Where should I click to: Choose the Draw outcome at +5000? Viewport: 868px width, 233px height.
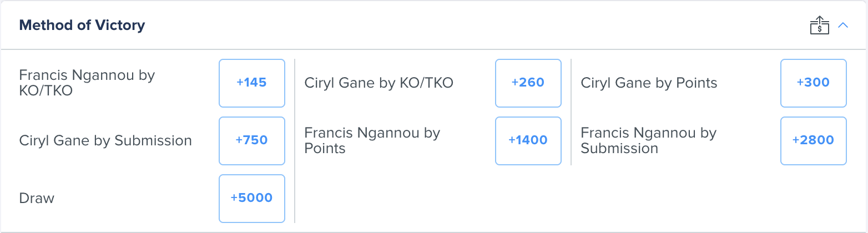pos(252,199)
